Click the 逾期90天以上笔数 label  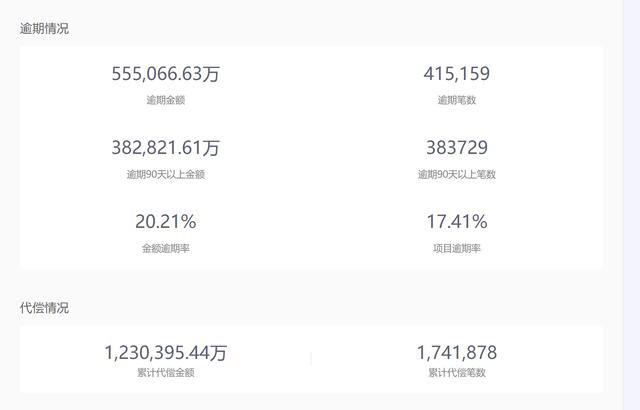point(457,174)
